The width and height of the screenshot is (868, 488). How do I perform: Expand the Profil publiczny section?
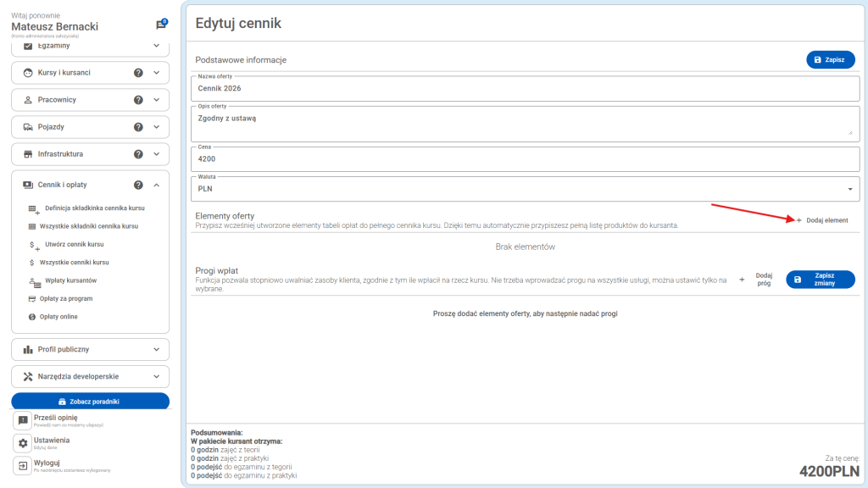[156, 349]
